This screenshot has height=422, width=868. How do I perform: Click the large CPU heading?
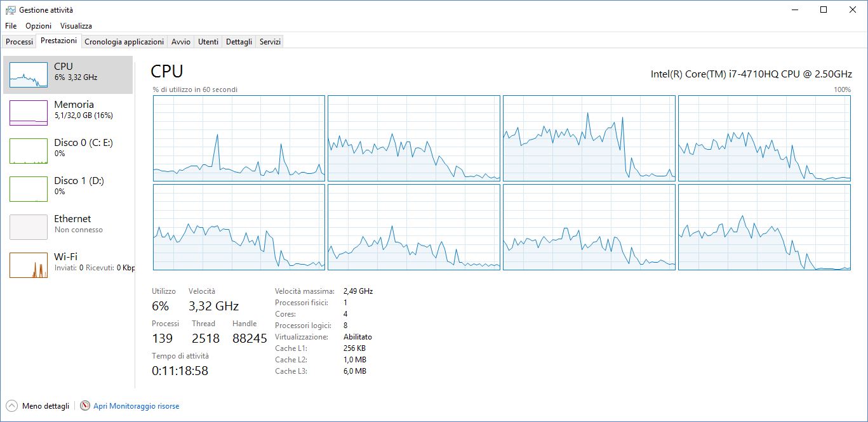pos(167,71)
